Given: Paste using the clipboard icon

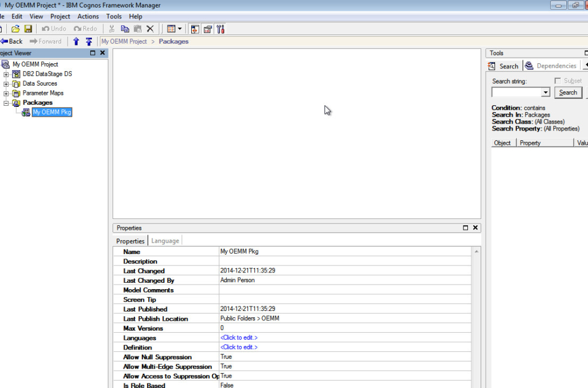Looking at the screenshot, I should coord(138,29).
